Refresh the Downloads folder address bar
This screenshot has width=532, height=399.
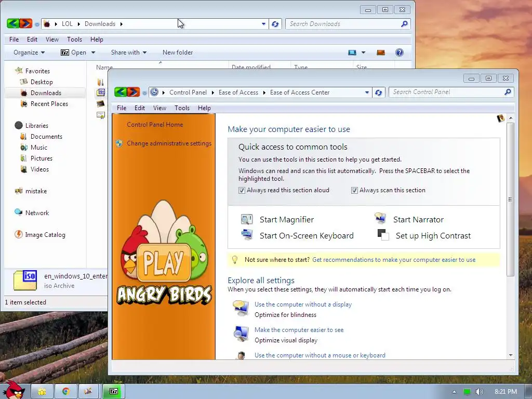click(275, 24)
